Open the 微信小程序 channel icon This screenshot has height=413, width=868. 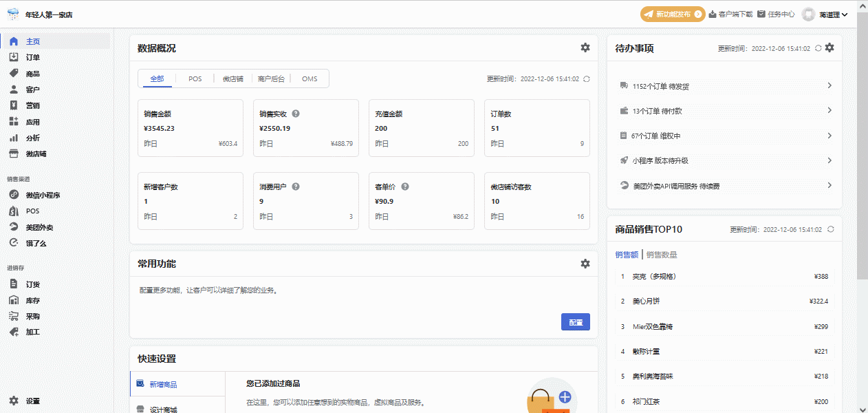(14, 195)
